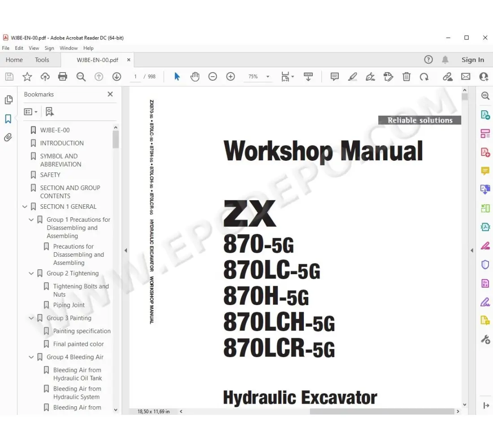
Task: Switch to the Tools tab
Action: pyautogui.click(x=42, y=60)
